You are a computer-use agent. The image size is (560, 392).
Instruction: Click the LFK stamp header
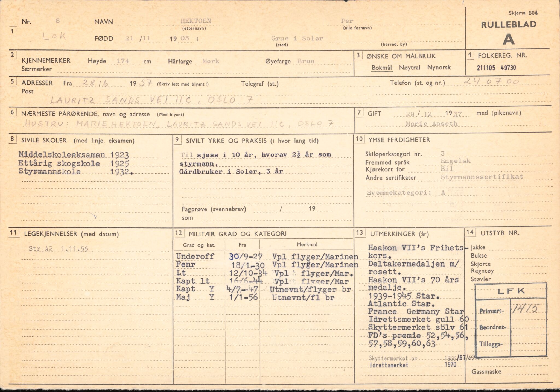[x=511, y=291]
